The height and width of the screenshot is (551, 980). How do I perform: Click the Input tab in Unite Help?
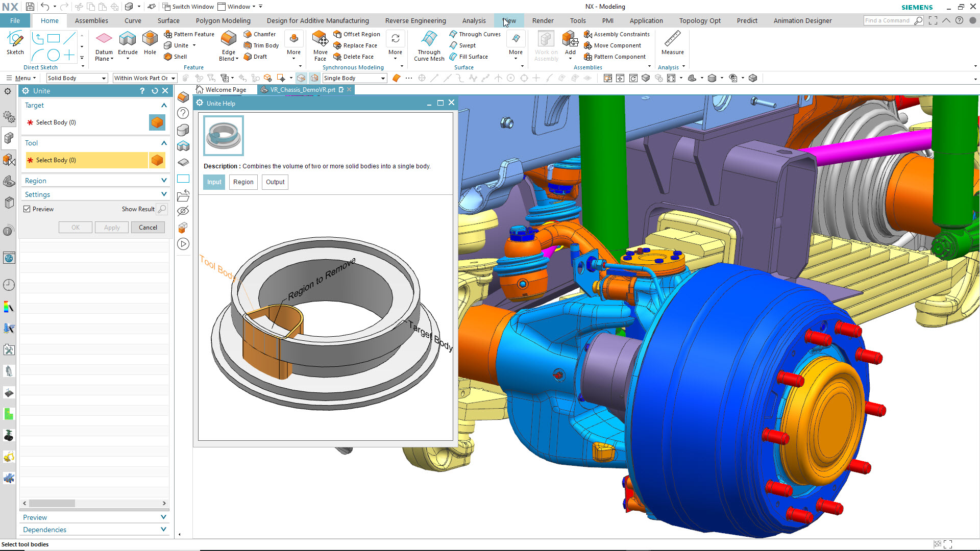213,181
